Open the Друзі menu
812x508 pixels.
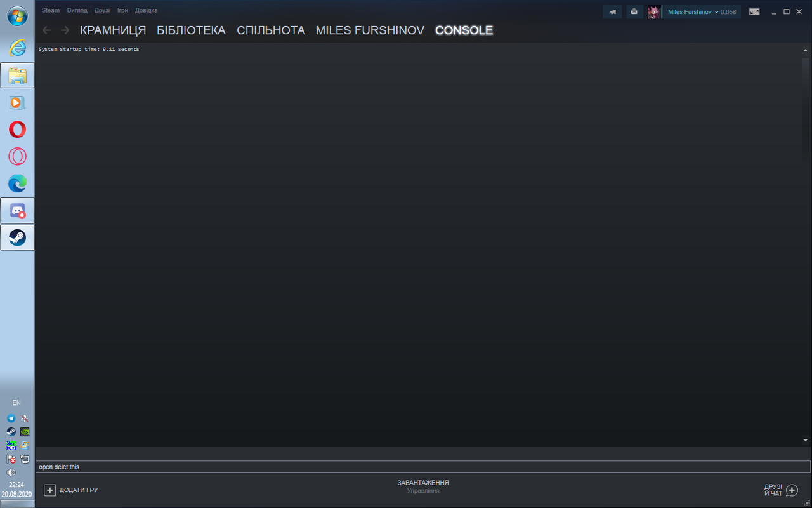click(x=102, y=10)
